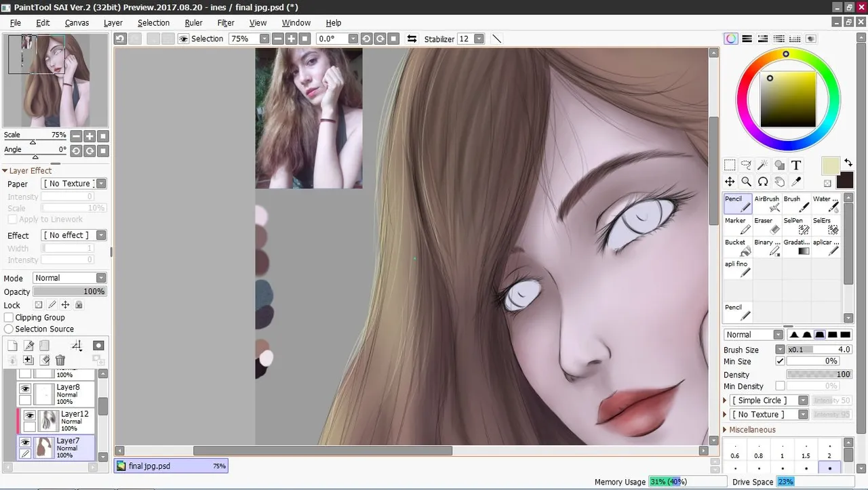Image resolution: width=868 pixels, height=490 pixels.
Task: Select the Selection Source radio button
Action: (x=9, y=329)
